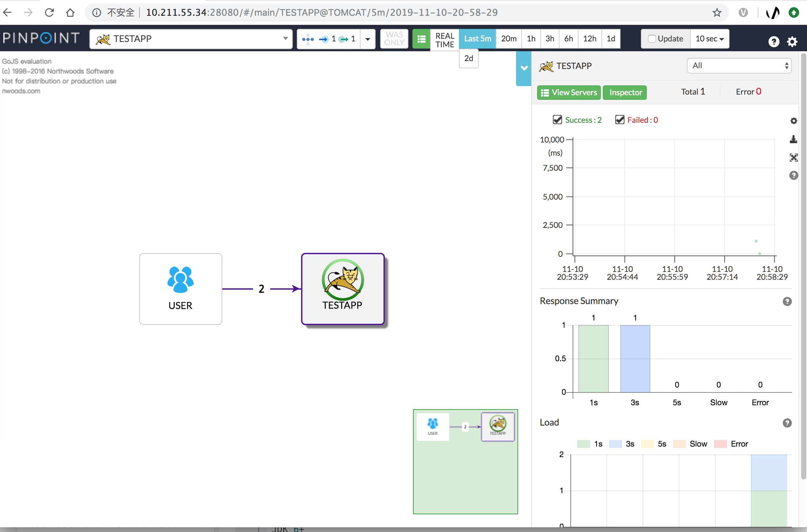
Task: Open the All agents dropdown
Action: coord(739,66)
